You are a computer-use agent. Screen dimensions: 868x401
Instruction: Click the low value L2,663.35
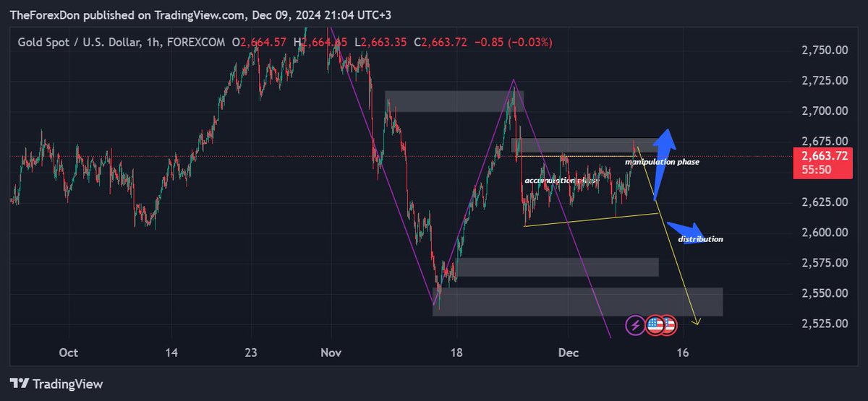tap(380, 43)
